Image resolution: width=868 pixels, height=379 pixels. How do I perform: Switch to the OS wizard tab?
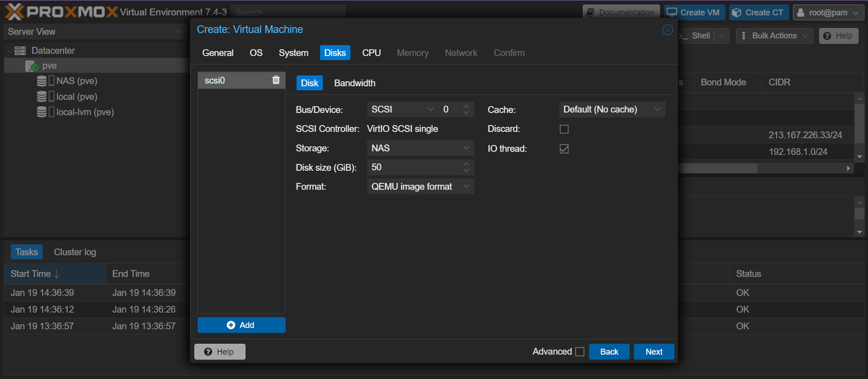[256, 53]
